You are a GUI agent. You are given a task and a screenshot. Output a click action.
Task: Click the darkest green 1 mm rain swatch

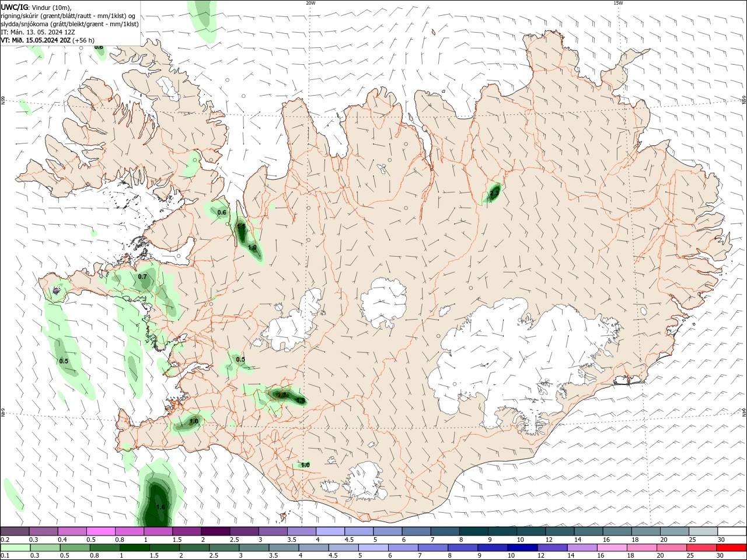pos(134,548)
